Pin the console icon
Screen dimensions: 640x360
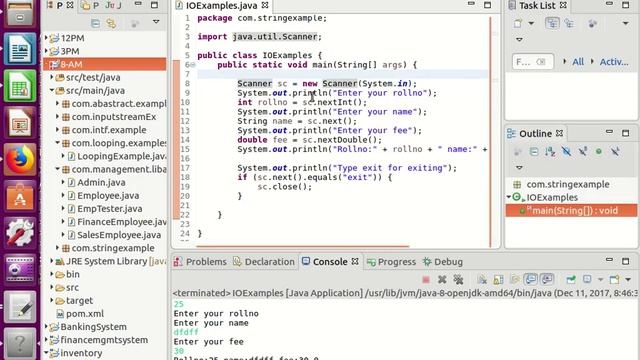[571, 280]
